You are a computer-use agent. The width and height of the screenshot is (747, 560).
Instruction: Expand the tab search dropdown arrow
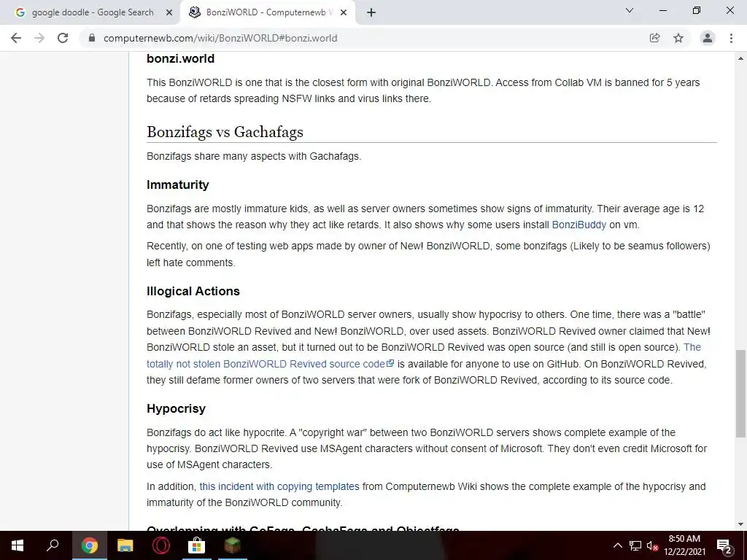630,10
